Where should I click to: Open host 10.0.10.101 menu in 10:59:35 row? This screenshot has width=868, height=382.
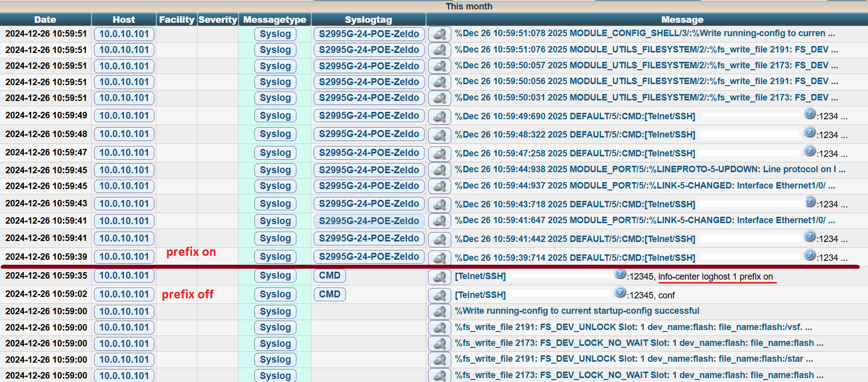coord(124,276)
